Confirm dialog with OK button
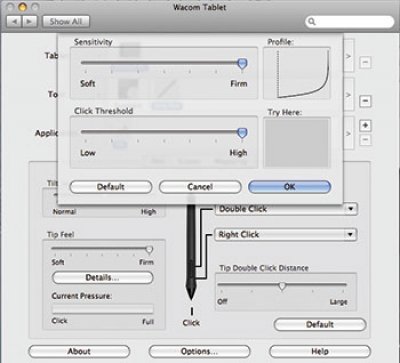400x363 pixels. (x=289, y=187)
